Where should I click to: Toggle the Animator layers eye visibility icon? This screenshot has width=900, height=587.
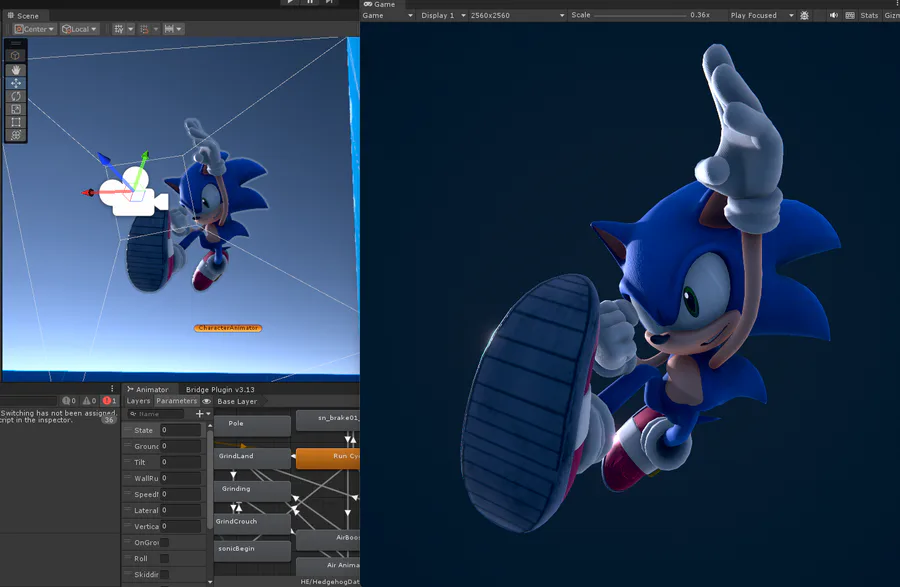[207, 401]
